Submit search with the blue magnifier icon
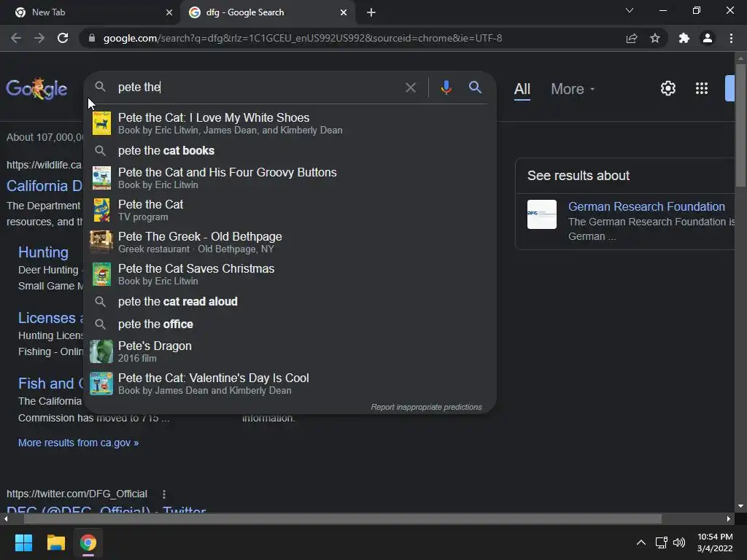747x560 pixels. 475,87
